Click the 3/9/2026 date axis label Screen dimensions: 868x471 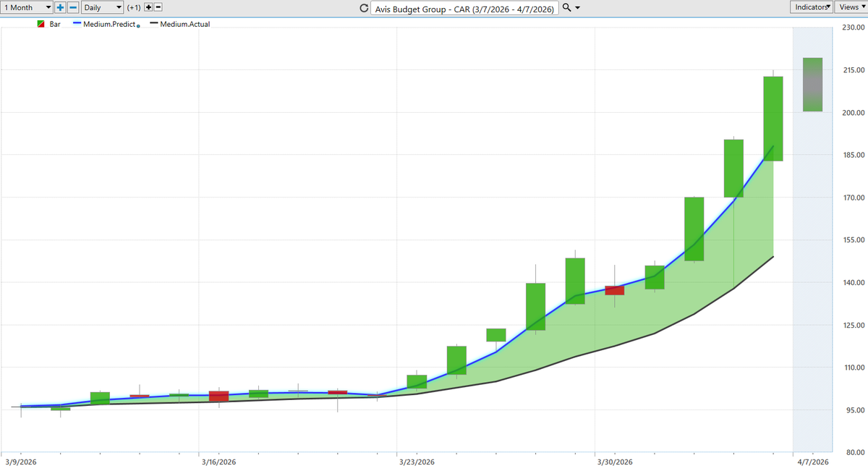tap(20, 462)
